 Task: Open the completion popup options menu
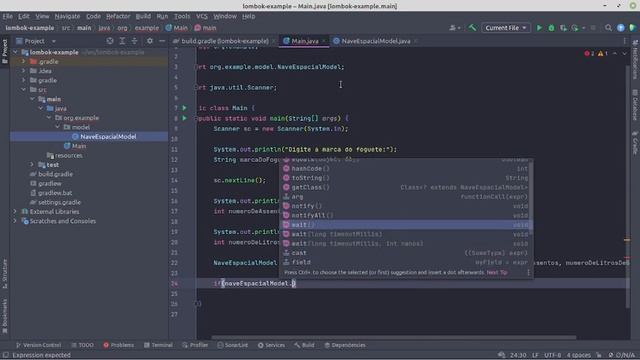(528, 272)
